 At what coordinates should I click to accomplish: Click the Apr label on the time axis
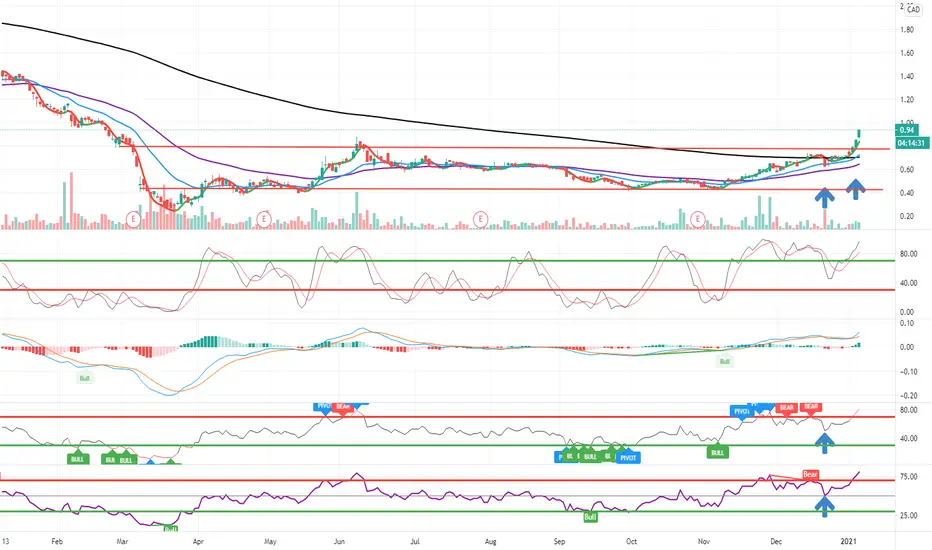click(198, 542)
